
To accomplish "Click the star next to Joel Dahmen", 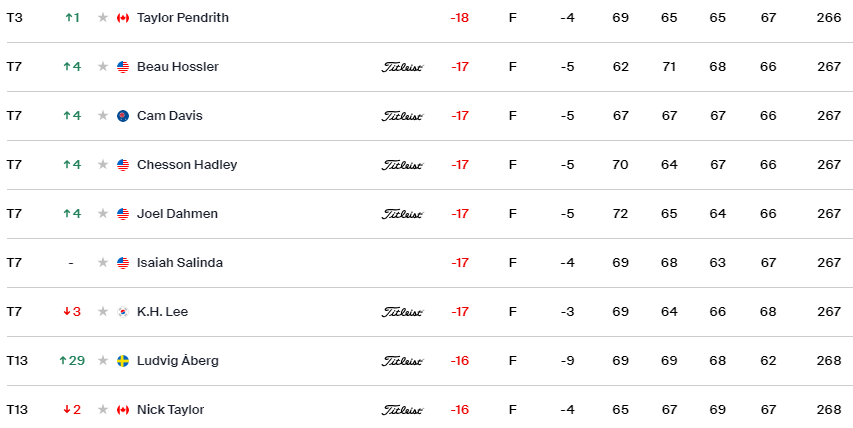I will (x=102, y=214).
